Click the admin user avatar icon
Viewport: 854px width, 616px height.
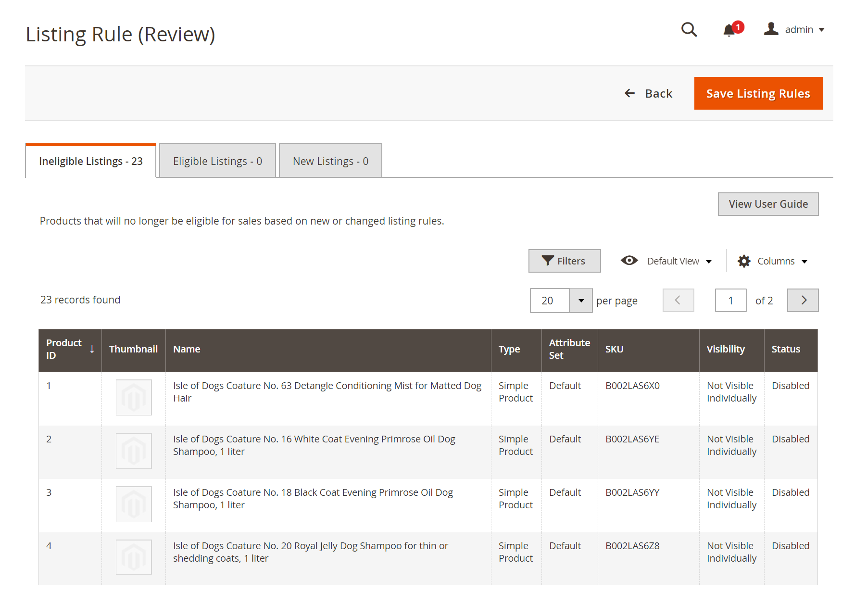tap(771, 29)
